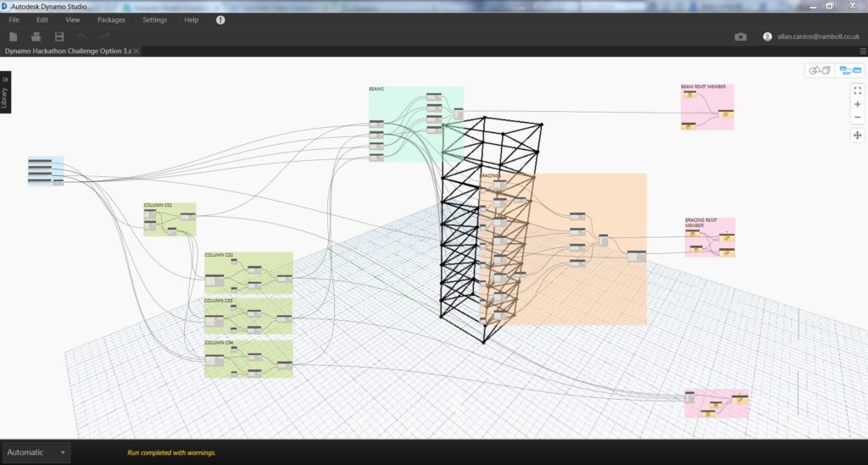This screenshot has height=465, width=868.
Task: Open the View menu
Action: (73, 20)
